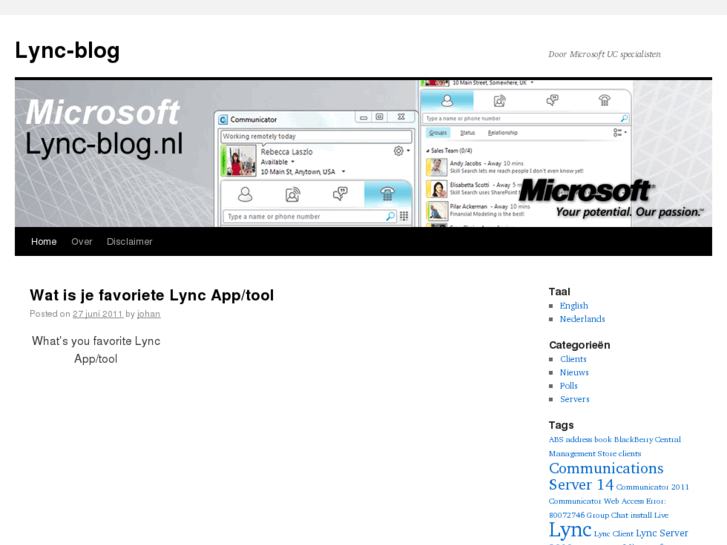Select the 'Group Chat' tag
Viewport: 727px width, 545px height.
607,515
